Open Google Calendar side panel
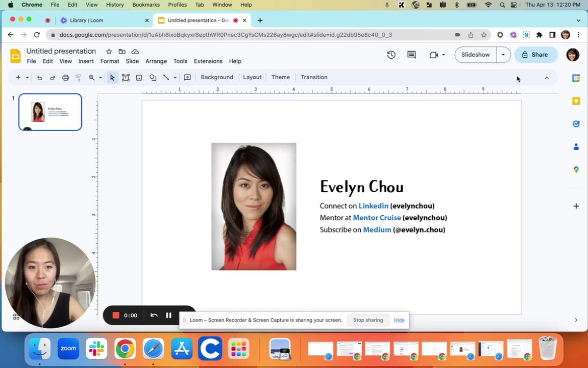The height and width of the screenshot is (368, 588). tap(576, 78)
